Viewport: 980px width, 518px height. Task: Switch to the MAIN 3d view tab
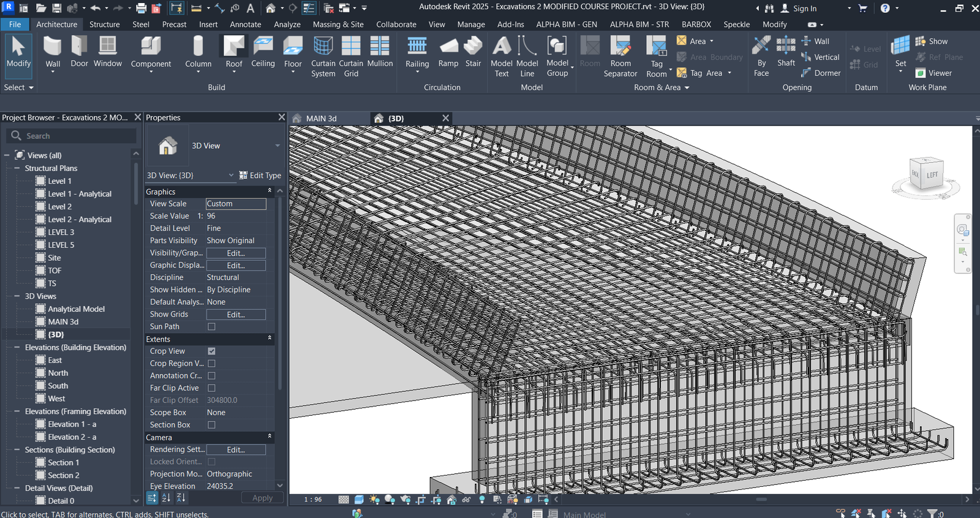click(x=321, y=118)
